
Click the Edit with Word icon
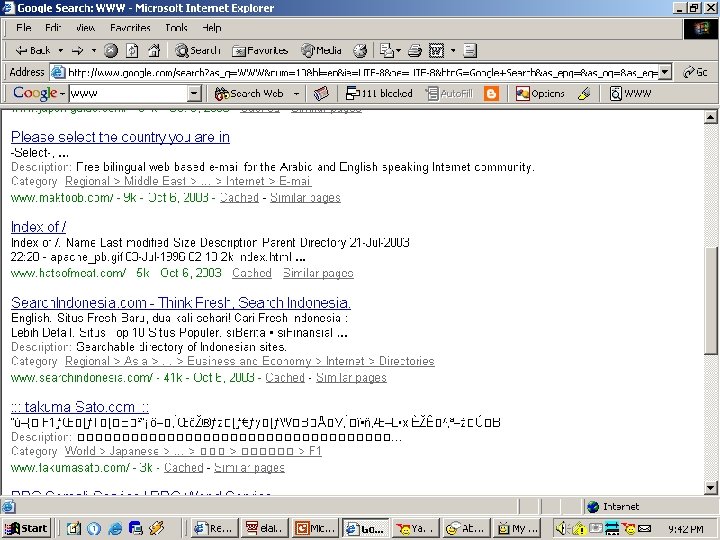click(x=436, y=51)
